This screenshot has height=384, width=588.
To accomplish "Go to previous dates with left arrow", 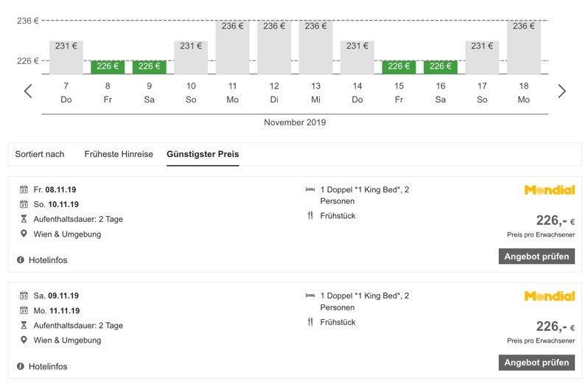I will tap(28, 91).
